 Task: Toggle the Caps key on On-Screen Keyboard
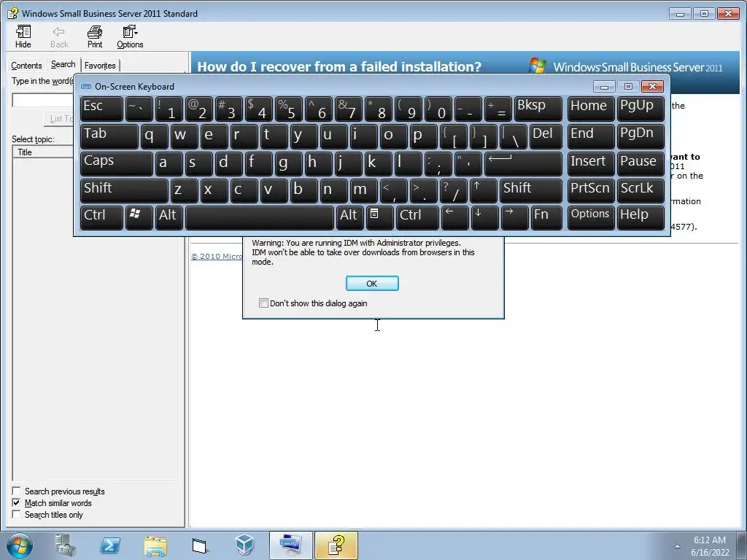click(x=117, y=163)
